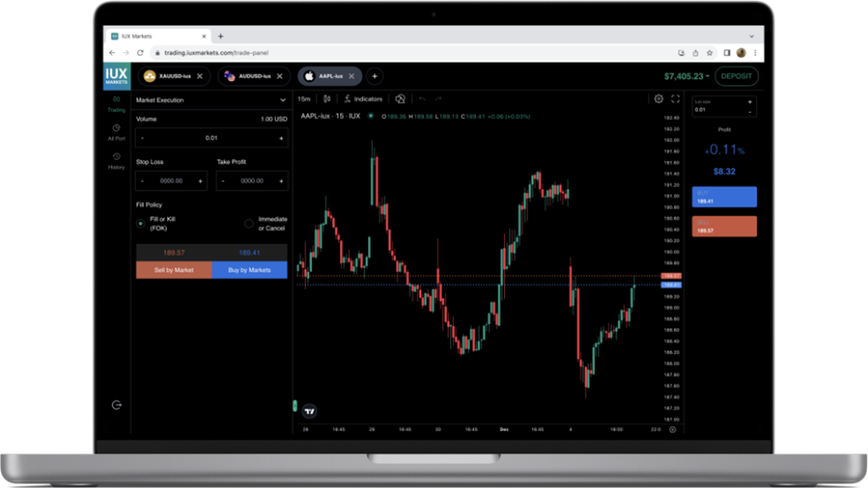The height and width of the screenshot is (488, 868).
Task: Open the History sidebar section
Action: coord(117,161)
